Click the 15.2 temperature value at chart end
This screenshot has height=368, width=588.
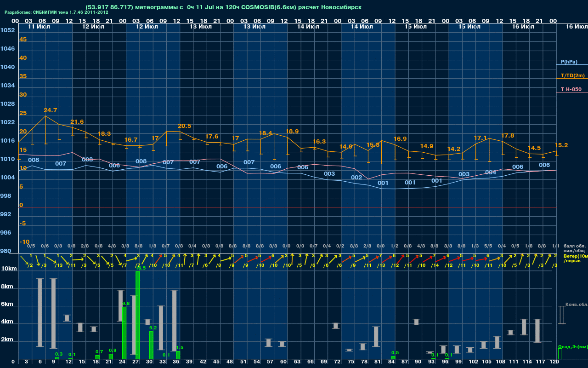point(561,145)
